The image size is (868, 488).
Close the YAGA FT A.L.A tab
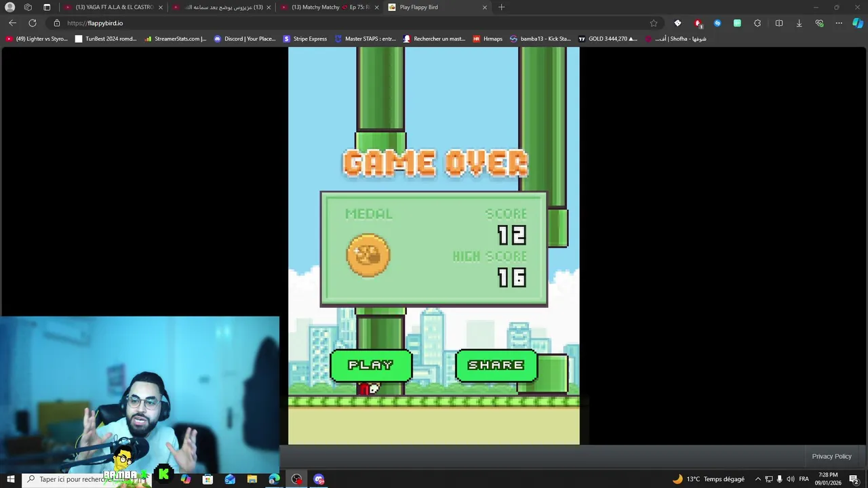point(161,7)
